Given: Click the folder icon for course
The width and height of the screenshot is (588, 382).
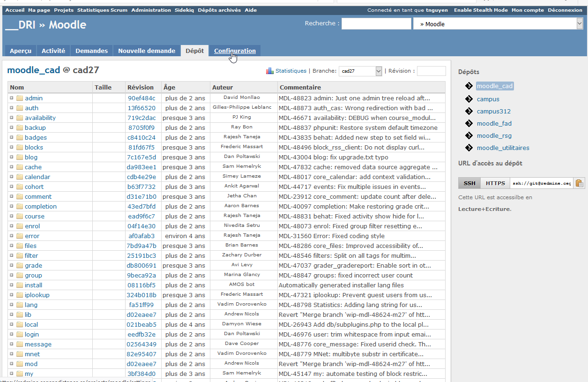Looking at the screenshot, I should [x=20, y=217].
